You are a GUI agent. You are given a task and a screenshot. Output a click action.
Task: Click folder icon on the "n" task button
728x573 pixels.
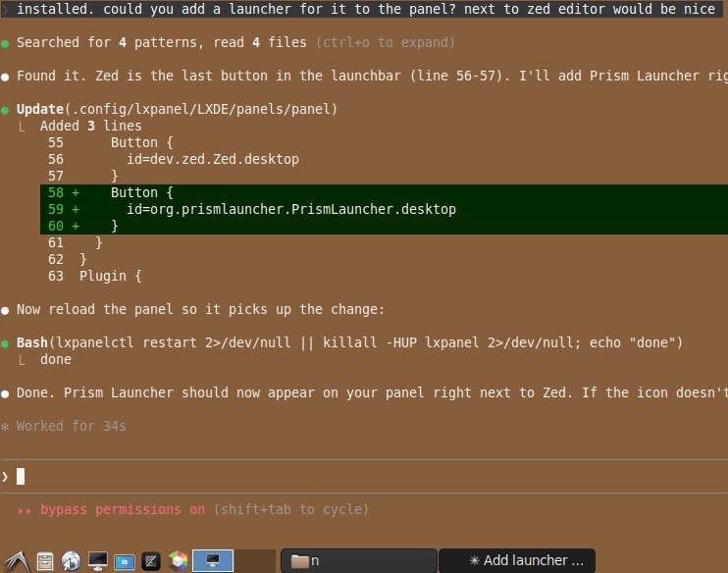coord(300,561)
